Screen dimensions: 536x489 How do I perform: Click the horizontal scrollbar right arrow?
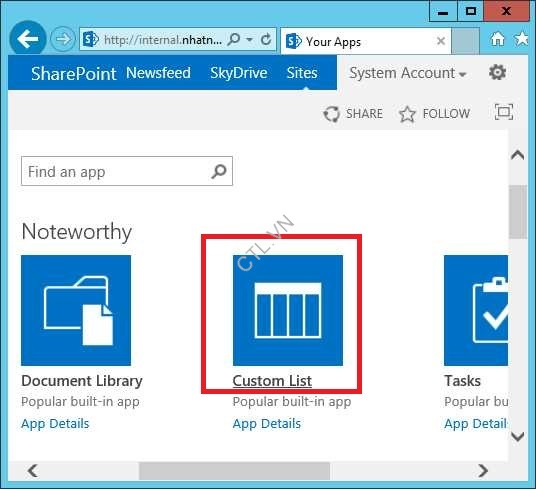pyautogui.click(x=483, y=471)
